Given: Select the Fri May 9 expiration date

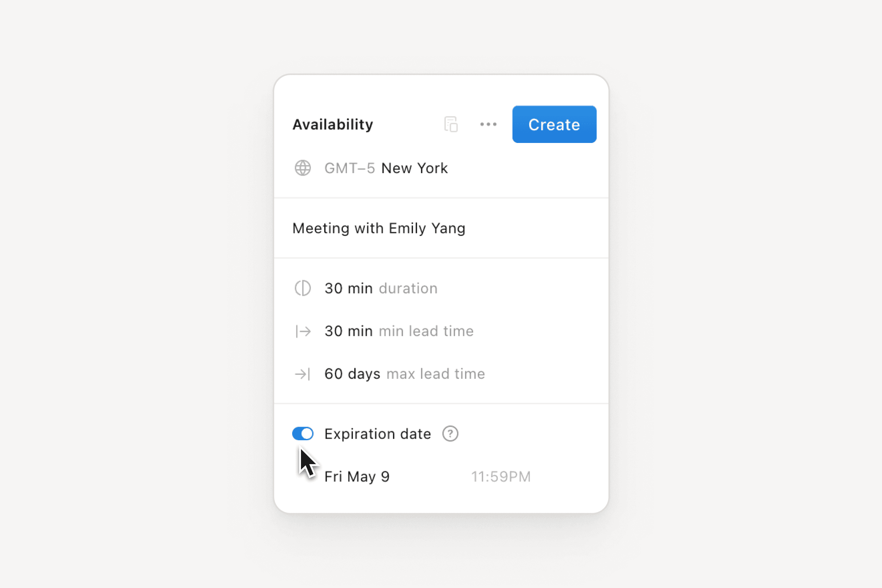Looking at the screenshot, I should (x=356, y=476).
